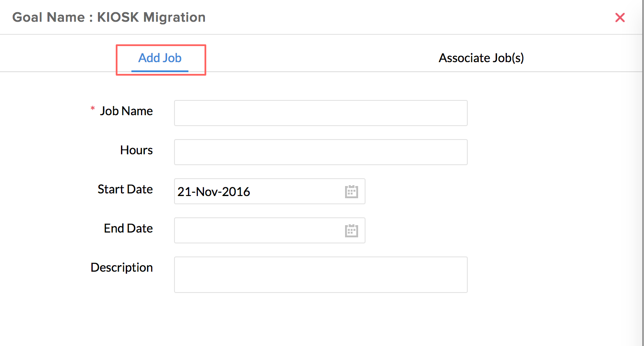Click the Hours label text

click(x=136, y=150)
